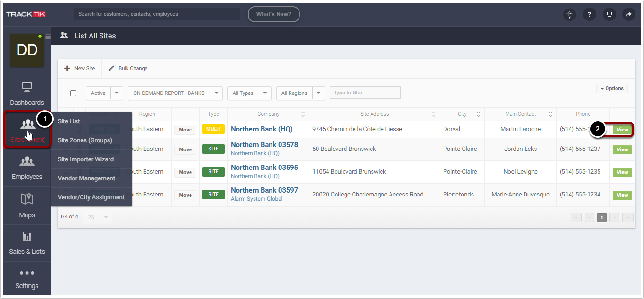This screenshot has height=299, width=644.
Task: Click the contact Marie-Anne Duvesque
Action: pos(520,195)
